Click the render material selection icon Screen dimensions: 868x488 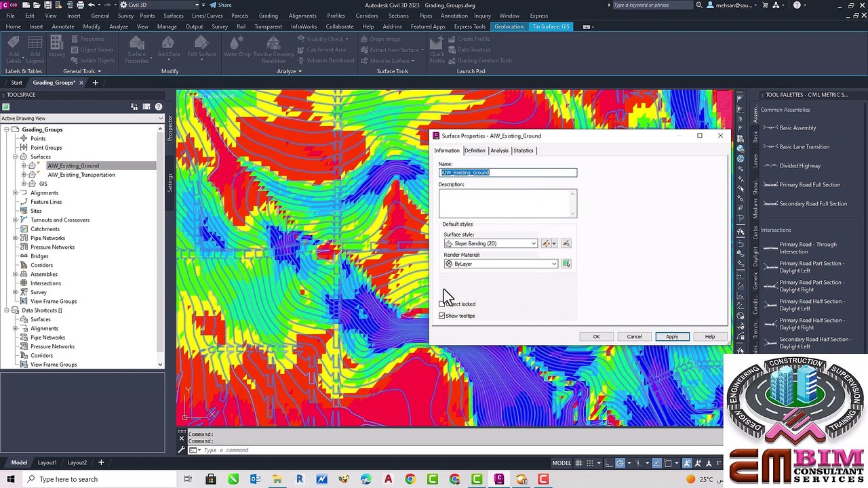(x=566, y=264)
